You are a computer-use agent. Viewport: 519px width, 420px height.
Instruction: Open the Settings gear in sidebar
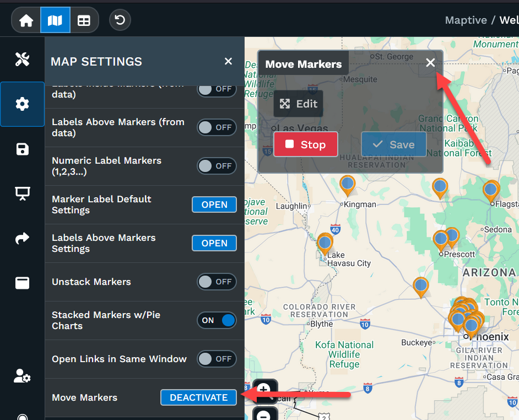(x=22, y=104)
